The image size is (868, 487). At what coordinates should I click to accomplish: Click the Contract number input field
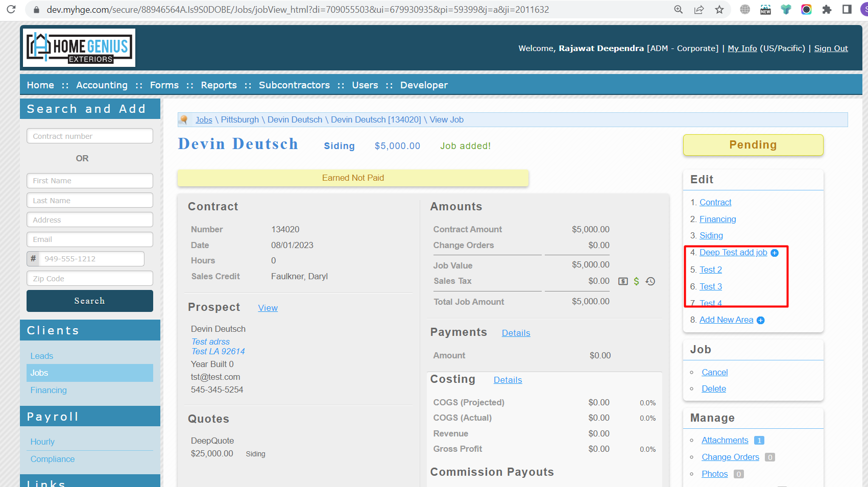click(x=90, y=136)
